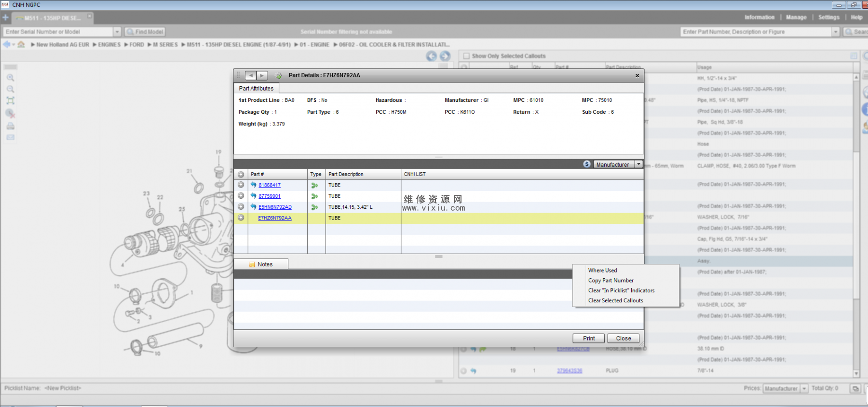This screenshot has height=407, width=868.
Task: Open the Manufacturer price dropdown in dialog
Action: tap(638, 164)
